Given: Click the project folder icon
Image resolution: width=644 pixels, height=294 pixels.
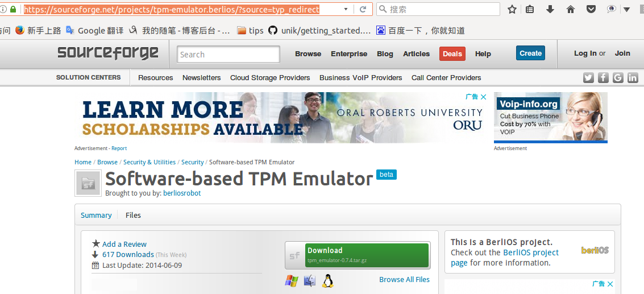Looking at the screenshot, I should click(x=88, y=183).
